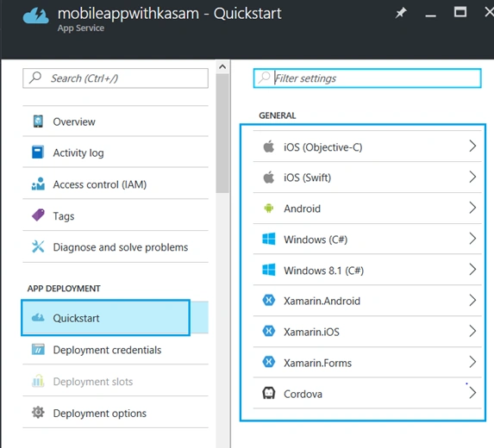This screenshot has width=494, height=448.
Task: Expand the Xamarin.iOS chevron arrow
Action: point(472,332)
